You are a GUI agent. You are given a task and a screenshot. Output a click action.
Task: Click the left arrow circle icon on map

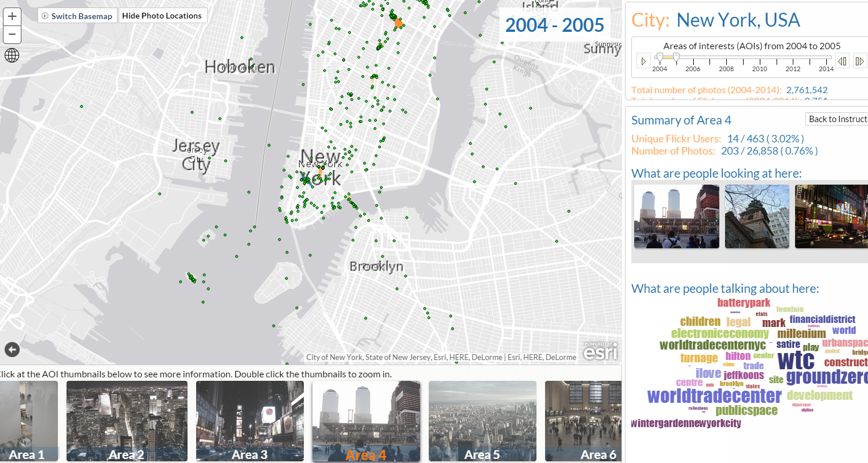coord(12,349)
